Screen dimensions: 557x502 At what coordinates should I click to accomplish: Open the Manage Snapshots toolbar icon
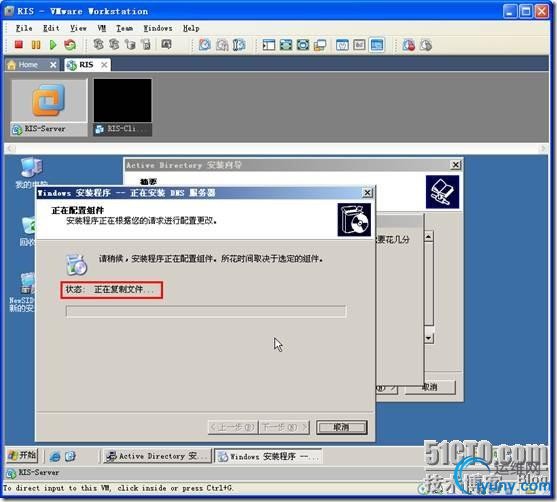[x=239, y=45]
